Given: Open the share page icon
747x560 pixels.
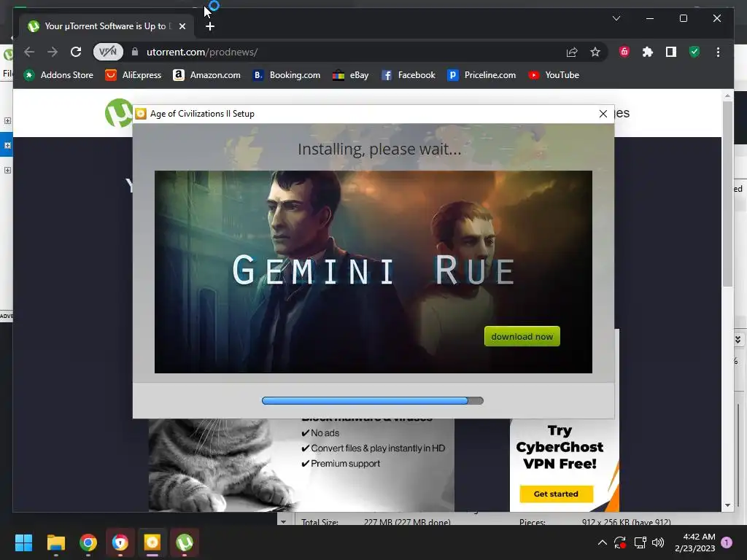Looking at the screenshot, I should 572,52.
